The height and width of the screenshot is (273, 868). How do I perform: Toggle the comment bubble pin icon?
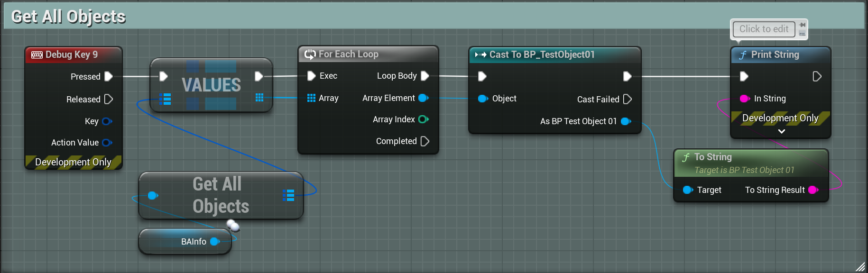tap(802, 25)
